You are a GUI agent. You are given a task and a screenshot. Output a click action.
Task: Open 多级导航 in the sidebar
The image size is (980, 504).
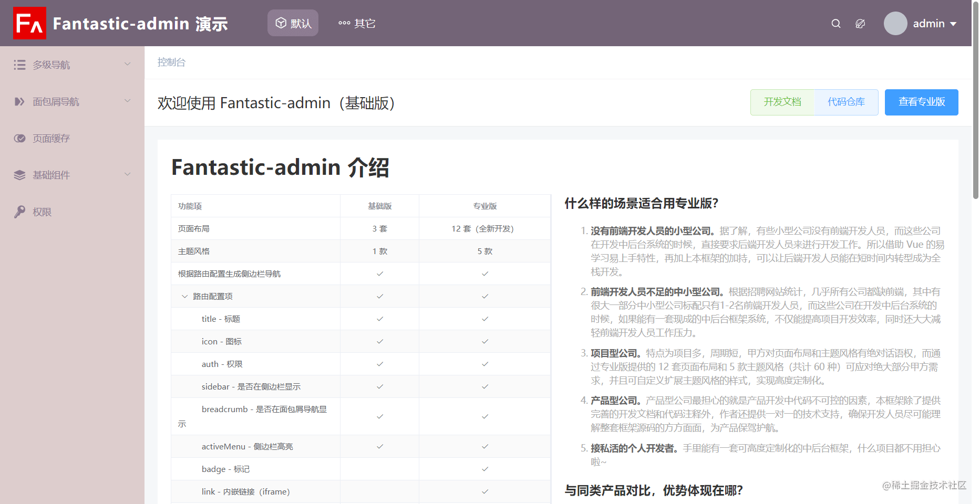point(72,65)
